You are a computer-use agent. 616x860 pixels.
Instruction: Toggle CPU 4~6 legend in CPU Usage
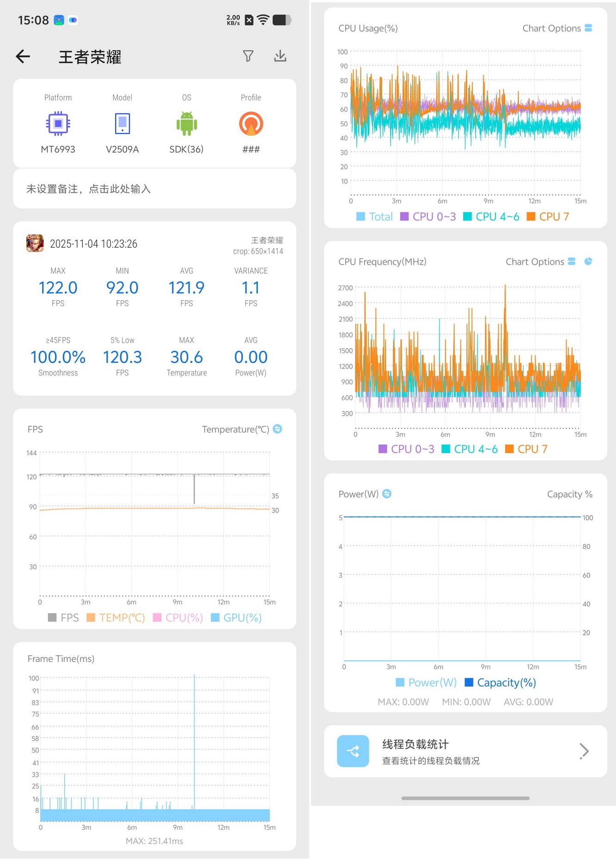coord(491,216)
